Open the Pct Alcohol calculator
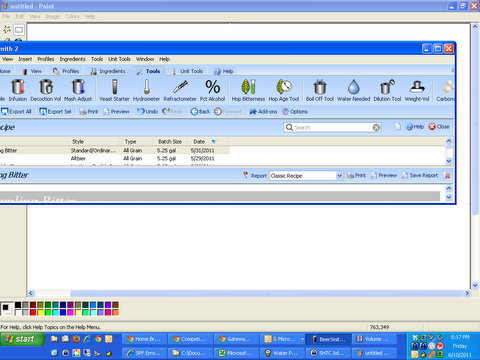The width and height of the screenshot is (480, 360). (212, 90)
